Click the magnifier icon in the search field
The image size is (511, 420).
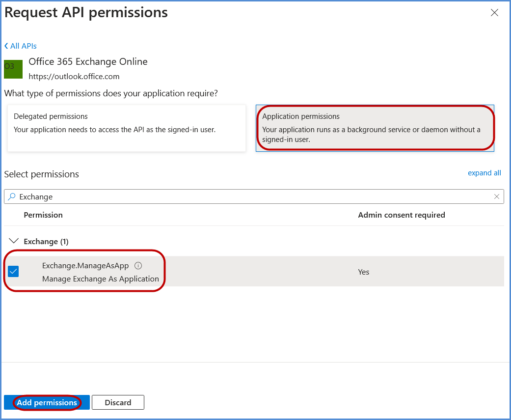coord(12,196)
